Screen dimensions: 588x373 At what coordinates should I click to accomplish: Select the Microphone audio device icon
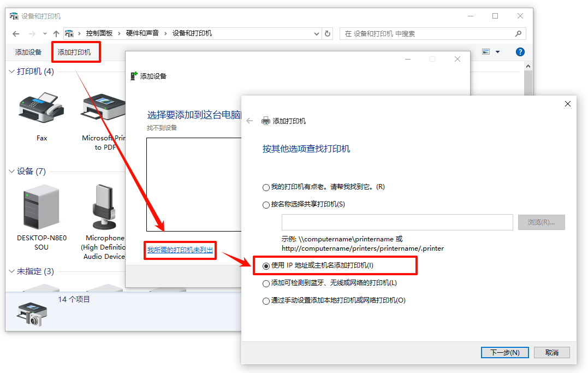click(103, 208)
